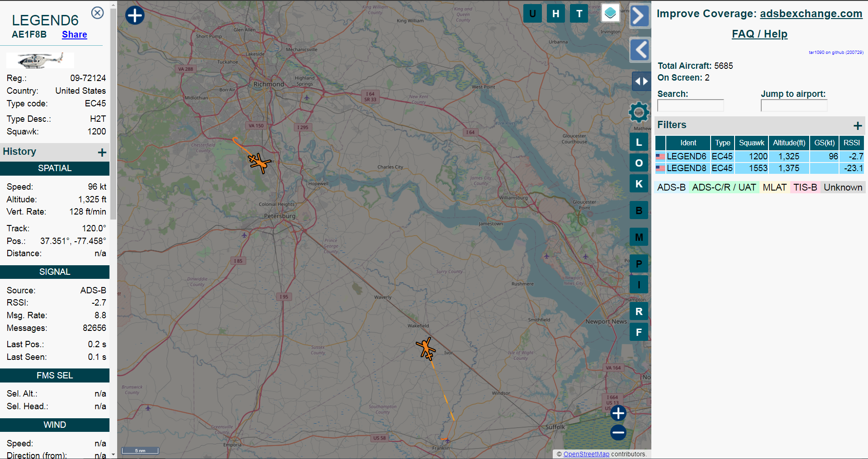Select the LEGEND6 helicopter icon near Richmond

click(x=259, y=163)
